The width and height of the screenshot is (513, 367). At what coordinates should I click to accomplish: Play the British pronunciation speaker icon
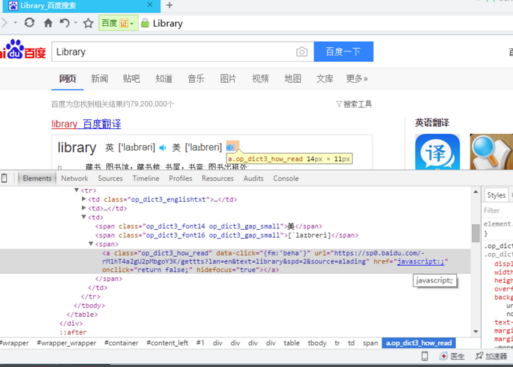[x=163, y=147]
